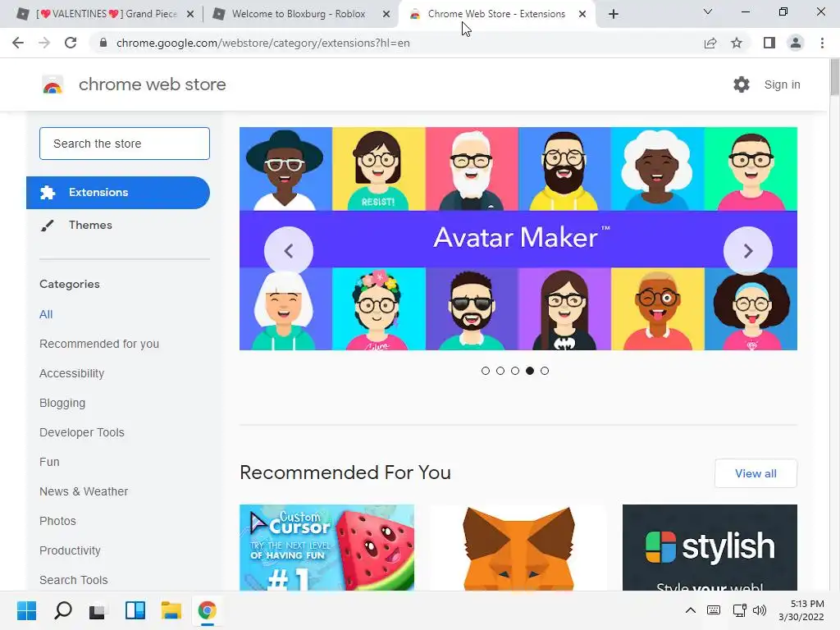This screenshot has height=630, width=840.
Task: Open the Widgets taskbar icon
Action: [x=135, y=610]
